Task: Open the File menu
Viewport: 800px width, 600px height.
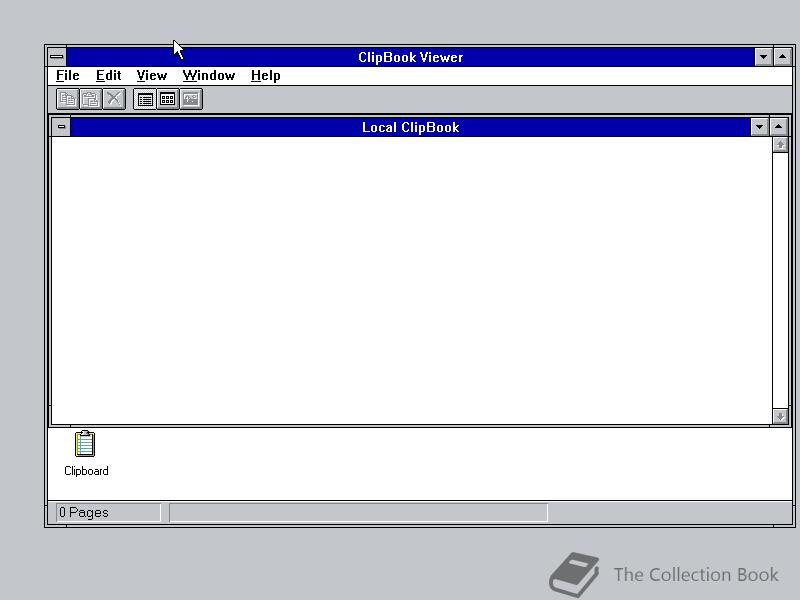Action: point(67,75)
